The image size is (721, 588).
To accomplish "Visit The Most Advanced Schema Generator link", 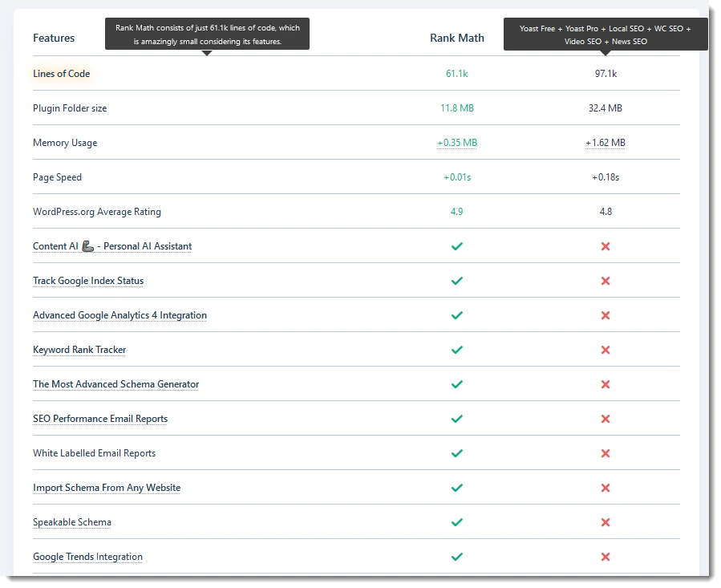I will tap(115, 384).
